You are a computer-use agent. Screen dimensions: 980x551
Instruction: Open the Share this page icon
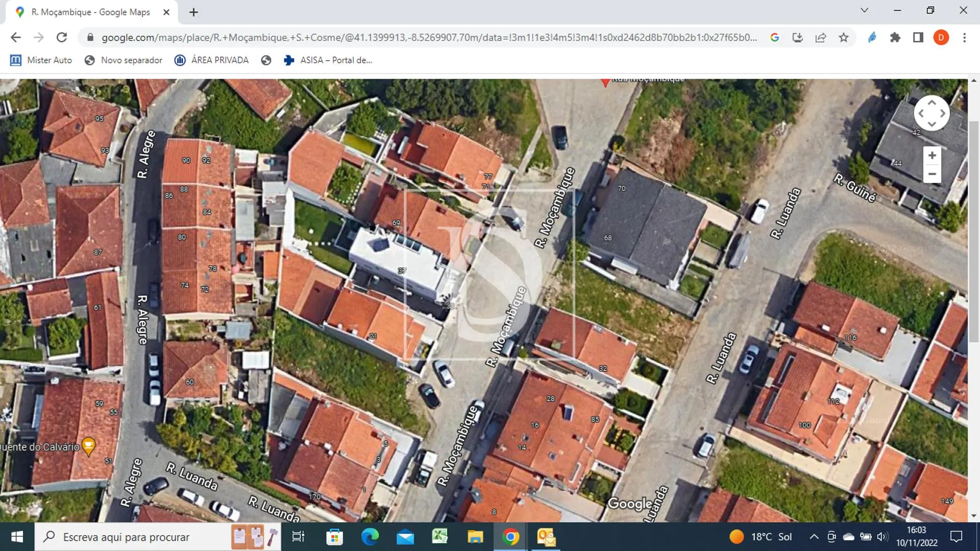tap(820, 37)
